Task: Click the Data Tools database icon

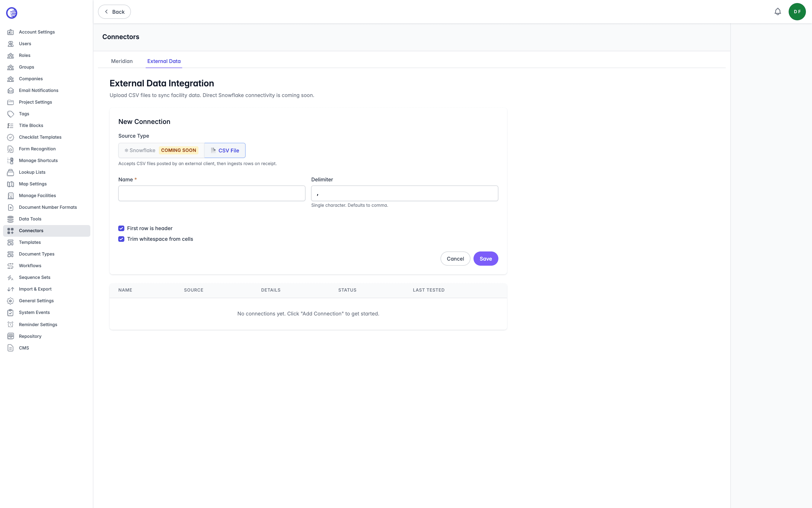Action: (11, 219)
